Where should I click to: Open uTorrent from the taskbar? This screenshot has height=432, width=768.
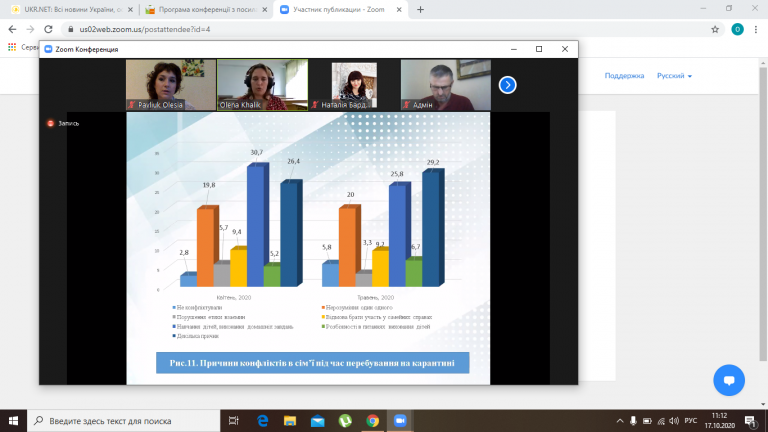coord(345,421)
